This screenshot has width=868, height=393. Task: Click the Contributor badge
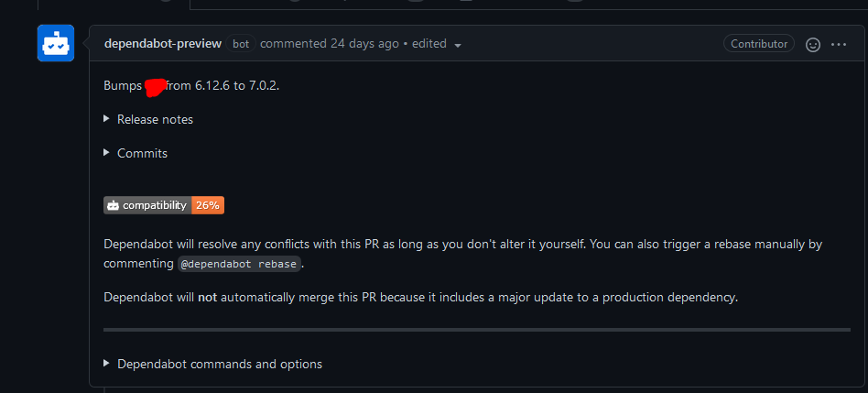[x=758, y=44]
